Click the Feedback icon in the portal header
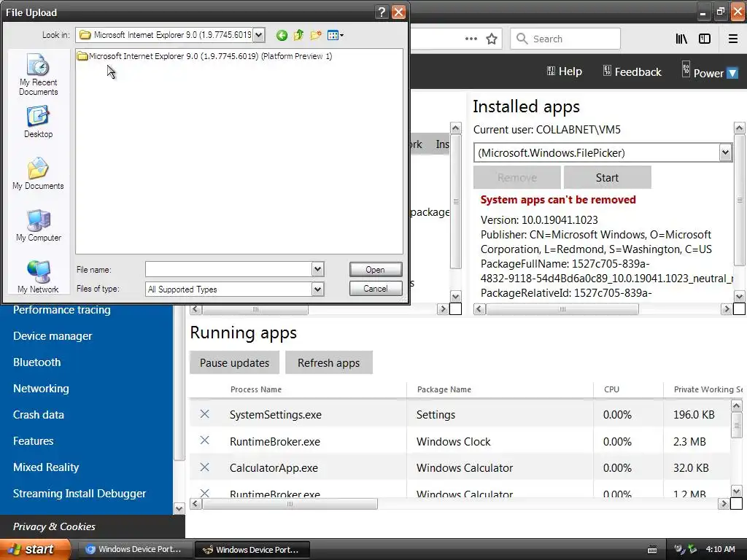Viewport: 747px width, 560px height. [607, 71]
